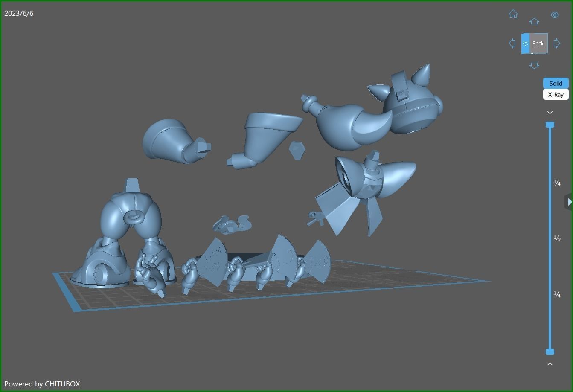The height and width of the screenshot is (392, 573).
Task: Expand the right side panel arrow
Action: click(x=569, y=202)
